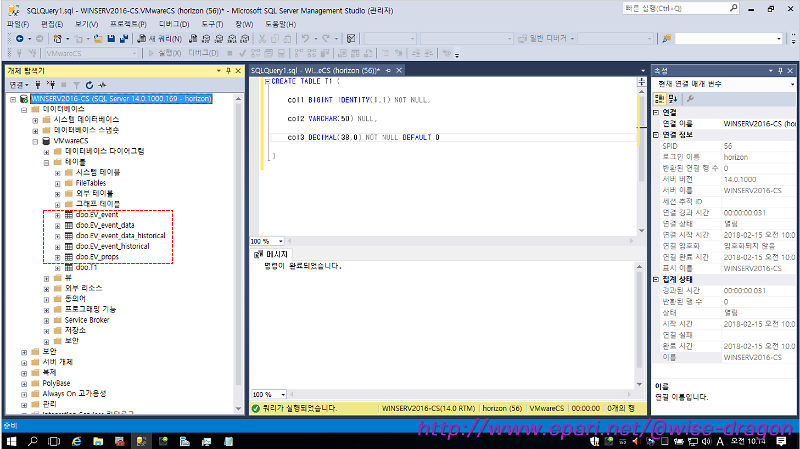Image resolution: width=800 pixels, height=449 pixels.
Task: Collapse the CREATE TABLE code block
Action: coord(267,81)
